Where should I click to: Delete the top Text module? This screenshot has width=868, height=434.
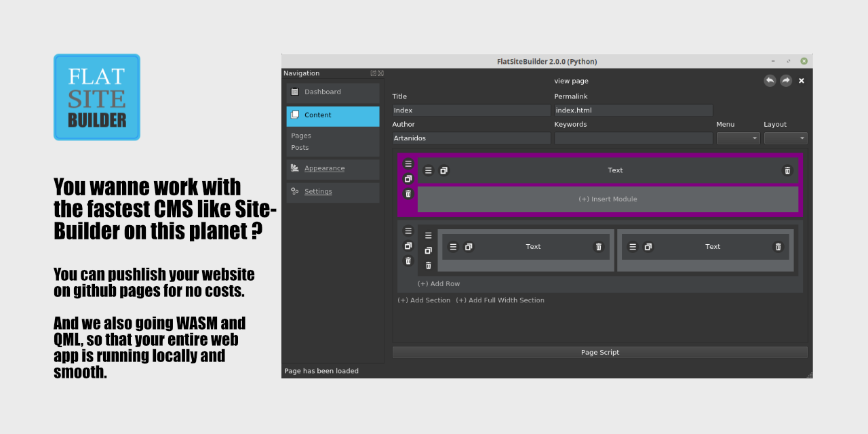coord(787,171)
